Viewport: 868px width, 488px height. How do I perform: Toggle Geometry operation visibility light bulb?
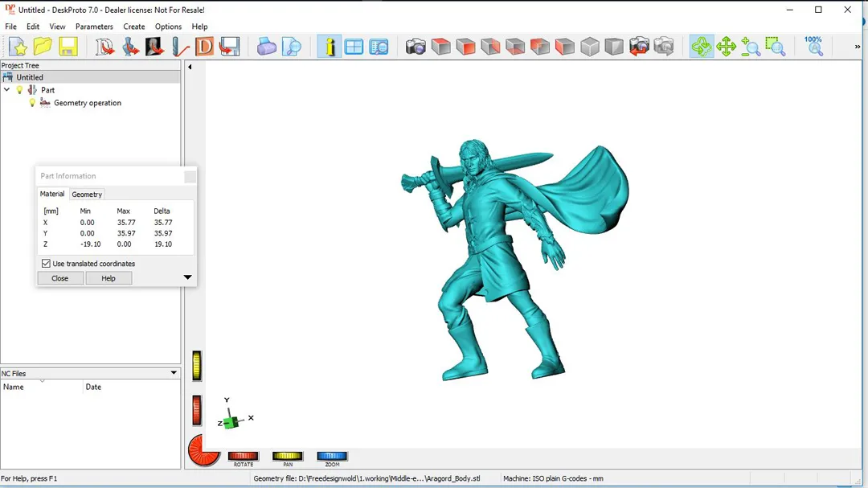32,103
